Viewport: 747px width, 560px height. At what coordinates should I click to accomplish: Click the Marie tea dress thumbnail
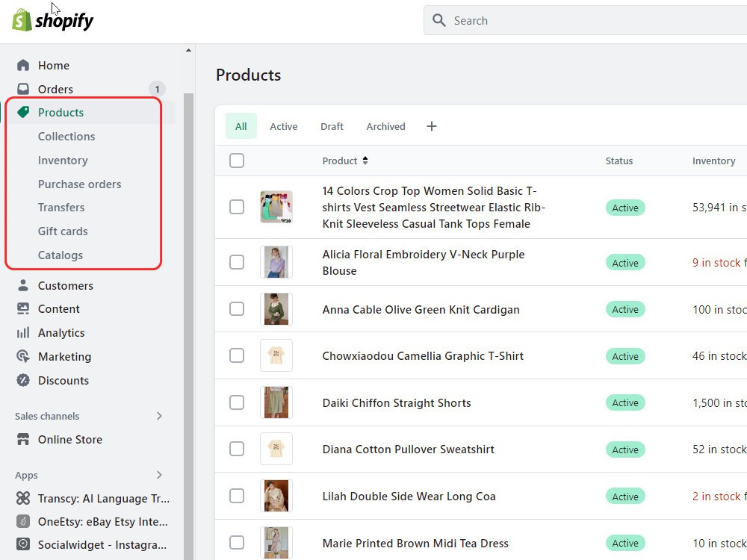point(276,542)
